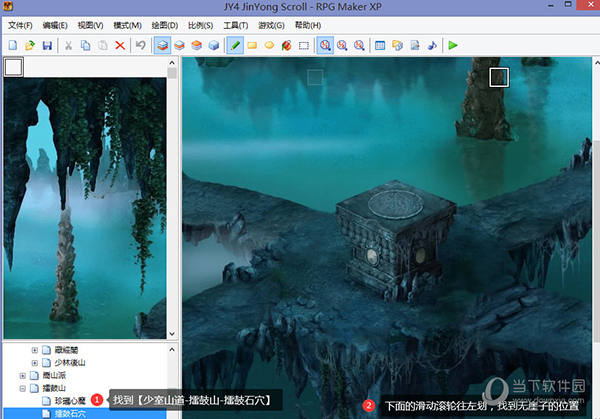Select the Flood Fill drawing tool

tap(286, 46)
